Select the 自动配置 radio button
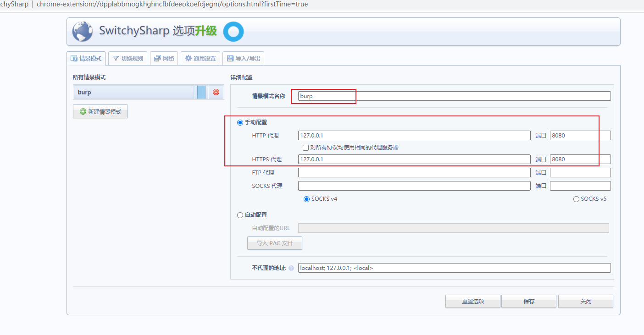Viewport: 644px width, 335px height. 240,215
